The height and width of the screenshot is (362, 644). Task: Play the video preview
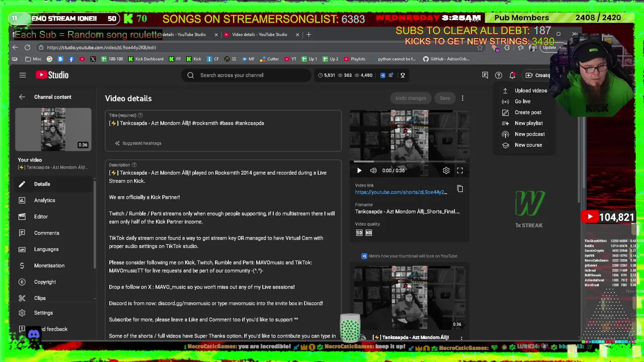pyautogui.click(x=359, y=170)
